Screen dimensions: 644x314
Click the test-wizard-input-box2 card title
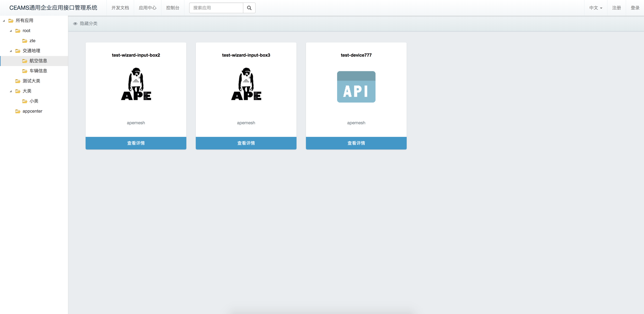(136, 55)
